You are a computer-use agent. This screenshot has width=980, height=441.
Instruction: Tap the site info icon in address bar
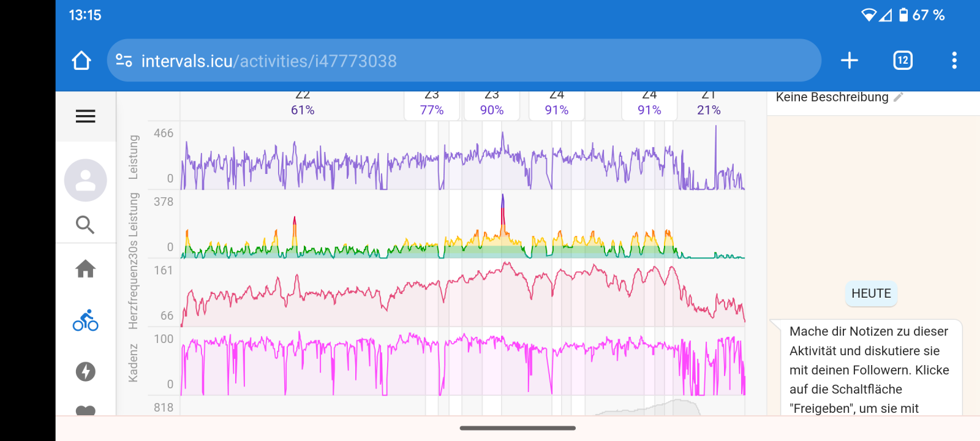pos(124,61)
